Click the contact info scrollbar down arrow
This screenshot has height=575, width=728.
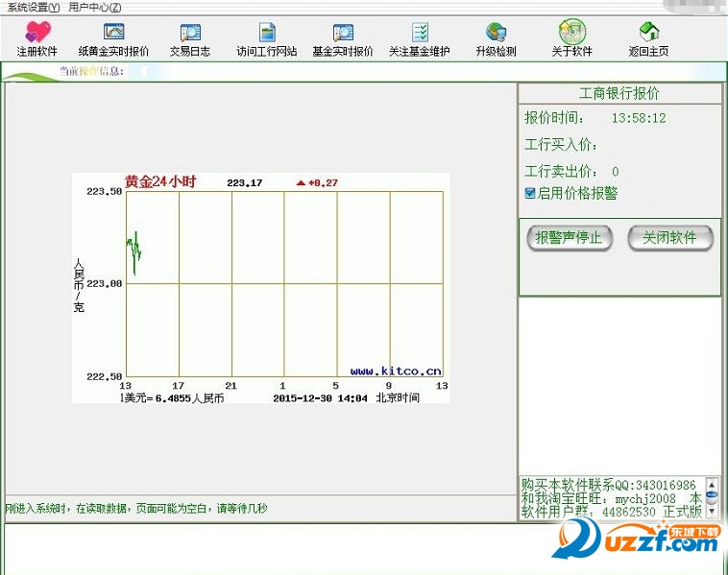pyautogui.click(x=712, y=512)
